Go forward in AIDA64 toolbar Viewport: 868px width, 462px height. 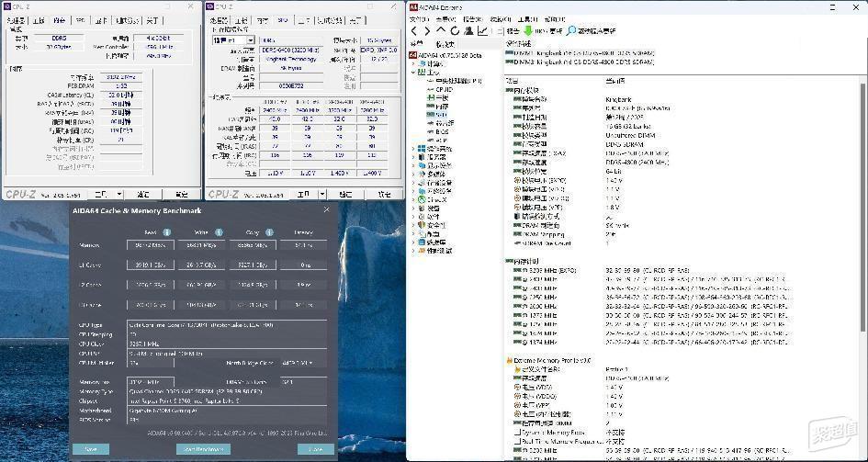(x=427, y=31)
